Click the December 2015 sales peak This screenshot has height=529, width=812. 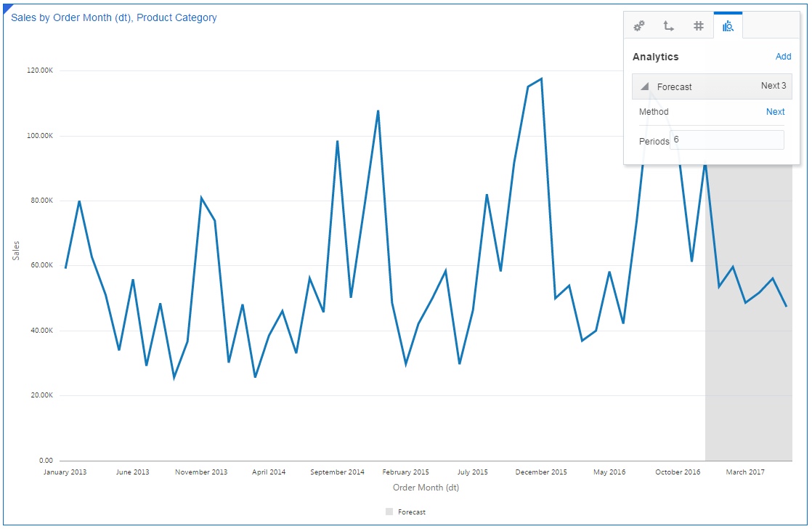click(x=540, y=78)
